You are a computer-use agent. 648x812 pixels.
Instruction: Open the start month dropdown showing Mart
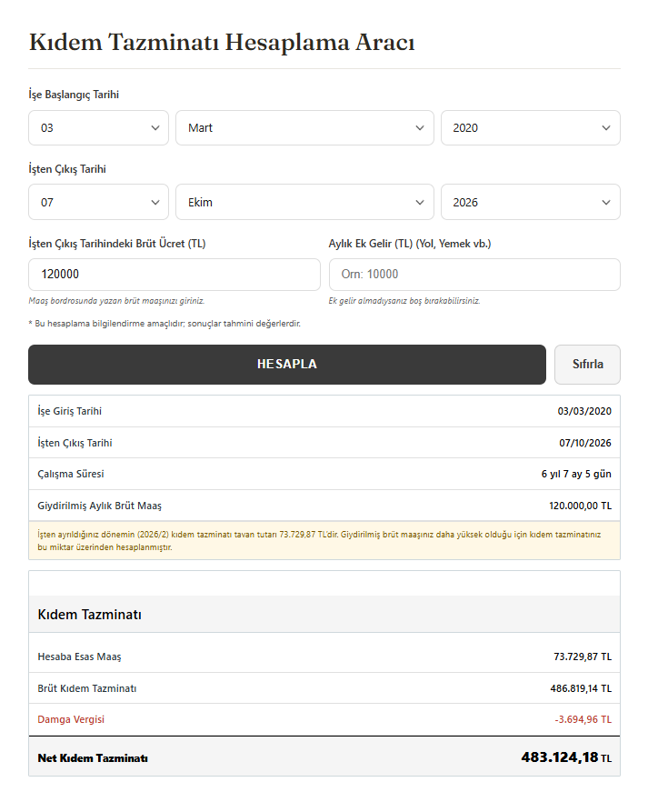click(304, 128)
